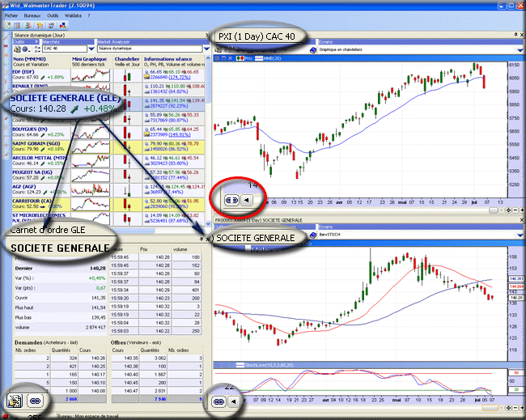Click the second window icon in CAC 40 chart header

(x=223, y=58)
